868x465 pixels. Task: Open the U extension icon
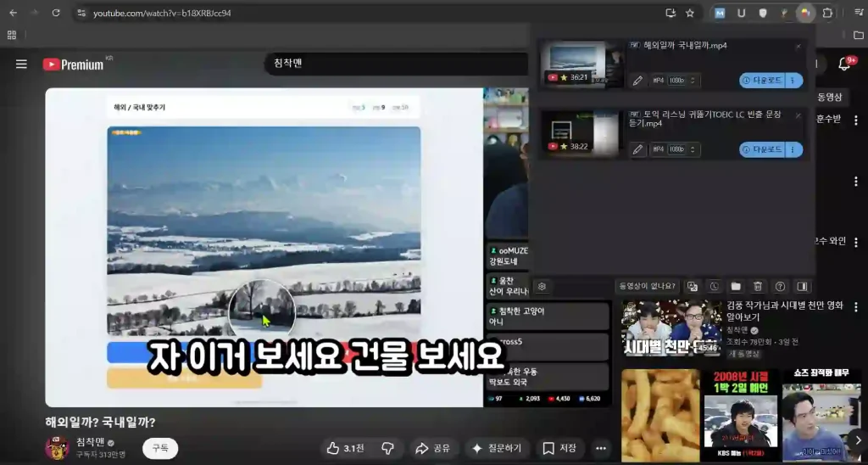click(741, 13)
